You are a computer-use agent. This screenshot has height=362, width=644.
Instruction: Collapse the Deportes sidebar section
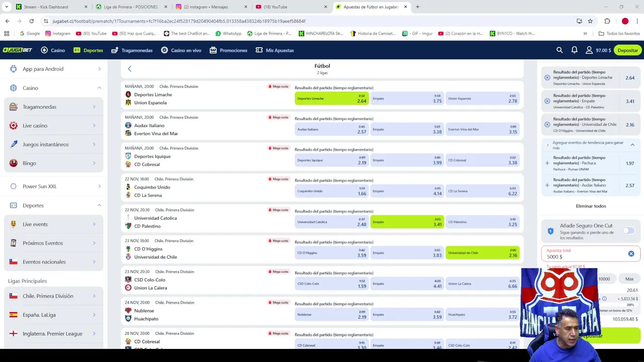click(x=99, y=205)
